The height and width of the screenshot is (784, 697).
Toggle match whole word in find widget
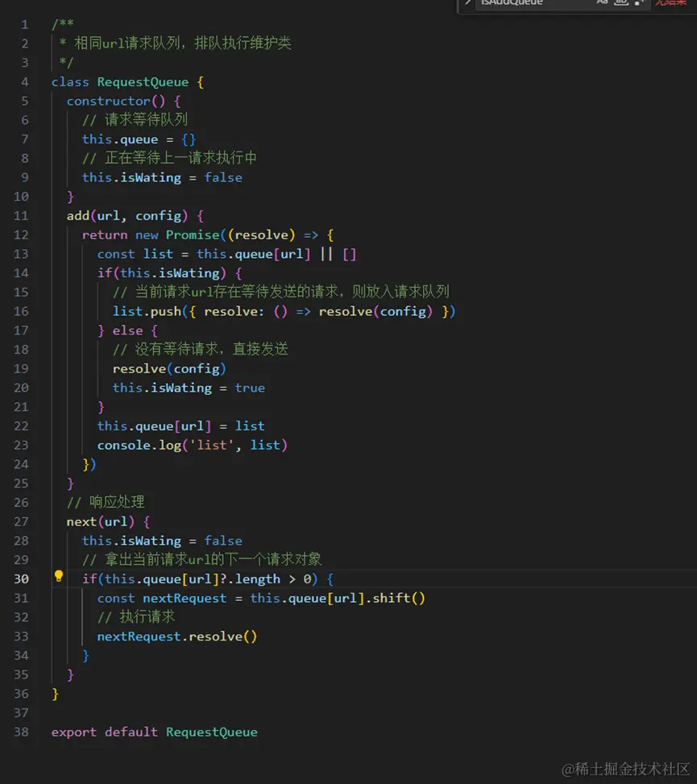pos(620,2)
